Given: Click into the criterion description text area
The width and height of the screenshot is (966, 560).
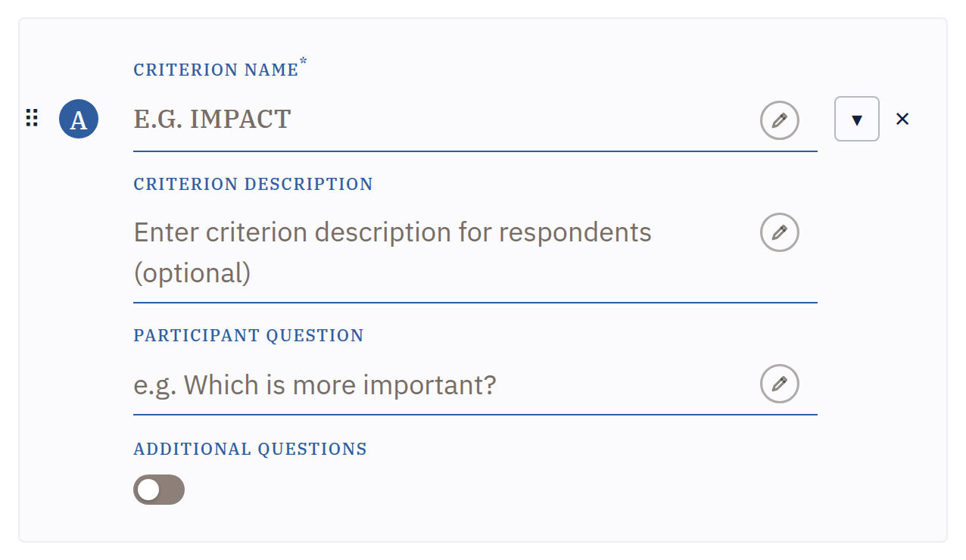Looking at the screenshot, I should pyautogui.click(x=444, y=252).
